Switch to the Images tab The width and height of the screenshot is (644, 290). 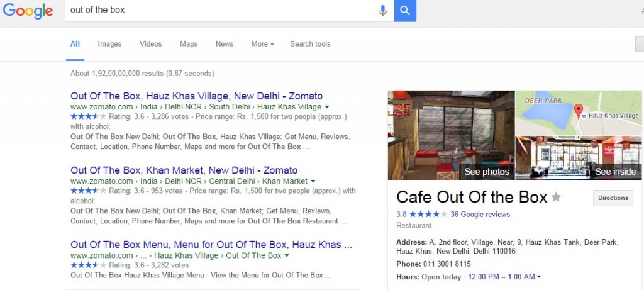(x=109, y=44)
